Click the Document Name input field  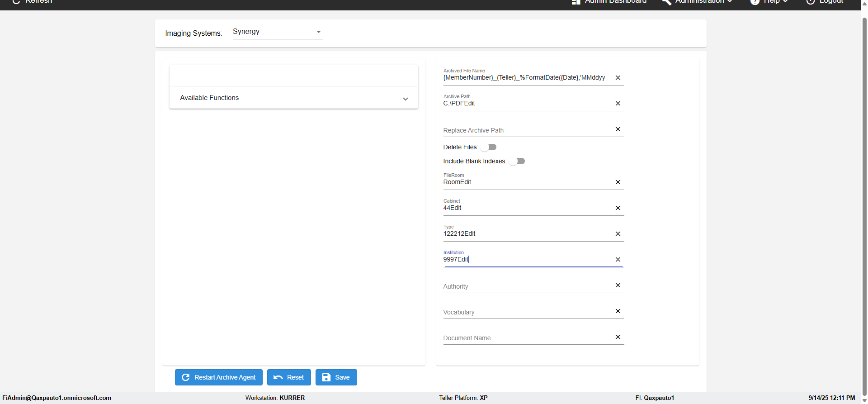(527, 338)
